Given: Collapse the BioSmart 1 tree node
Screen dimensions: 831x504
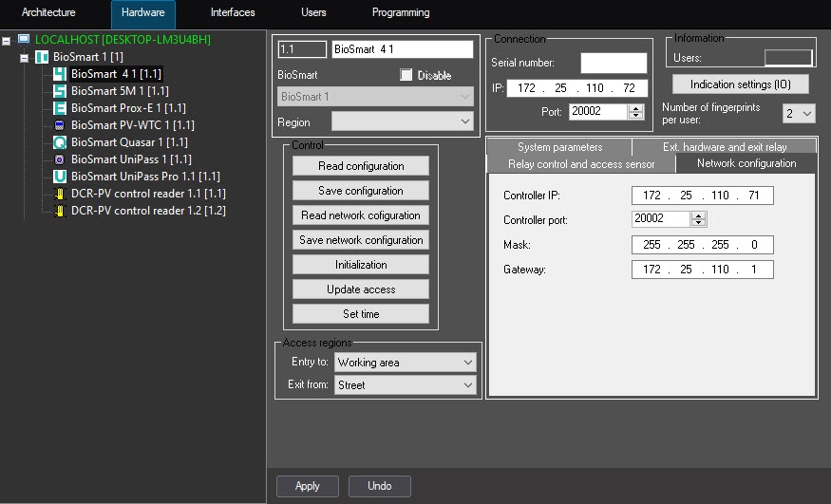Looking at the screenshot, I should pos(25,58).
